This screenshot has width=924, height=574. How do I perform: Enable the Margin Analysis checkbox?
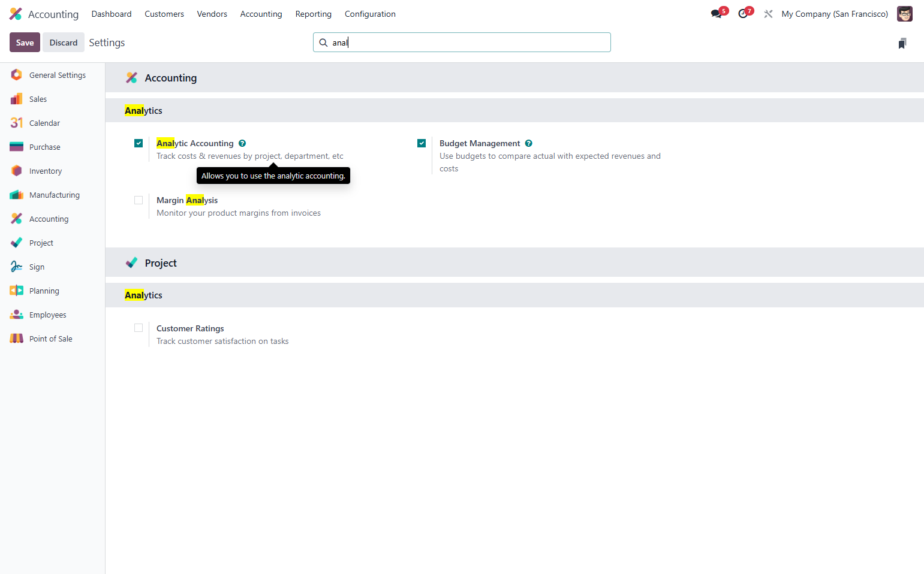point(139,200)
